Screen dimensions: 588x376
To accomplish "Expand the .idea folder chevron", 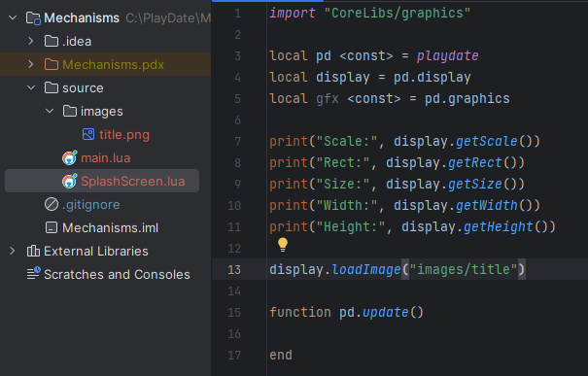I will [31, 41].
